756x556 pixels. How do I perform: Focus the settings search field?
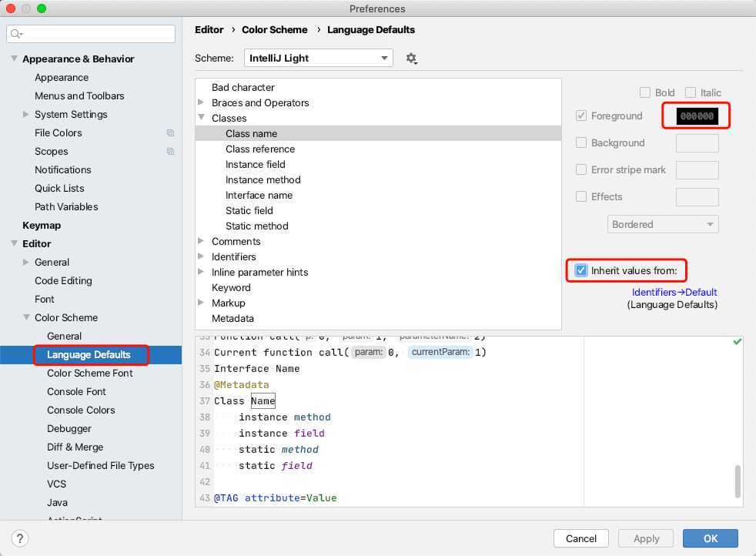click(91, 33)
